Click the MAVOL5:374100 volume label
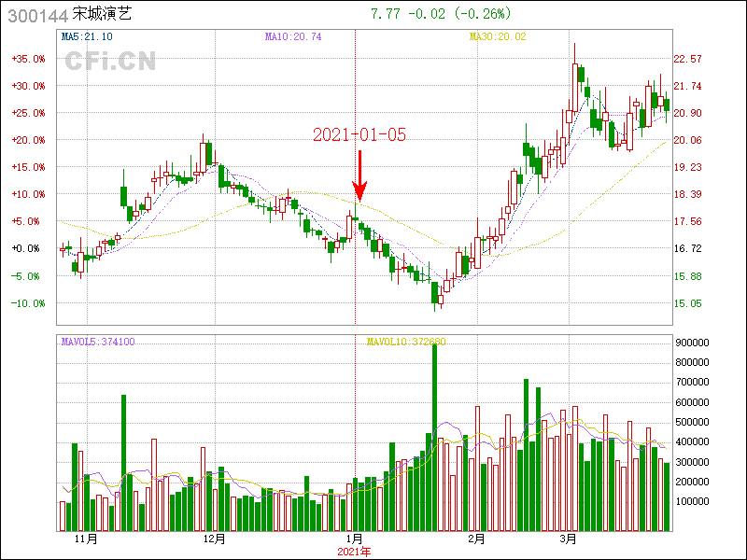This screenshot has height=560, width=747. pyautogui.click(x=98, y=342)
